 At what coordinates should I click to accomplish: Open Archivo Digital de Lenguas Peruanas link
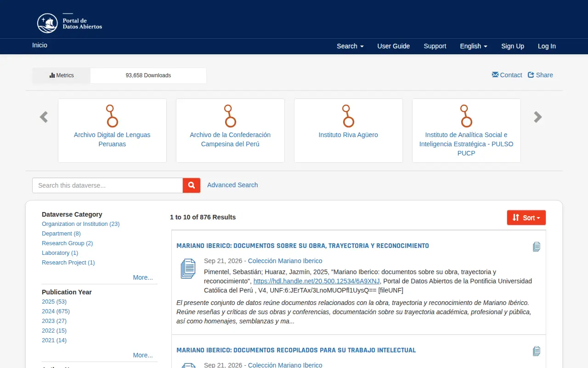tap(112, 139)
